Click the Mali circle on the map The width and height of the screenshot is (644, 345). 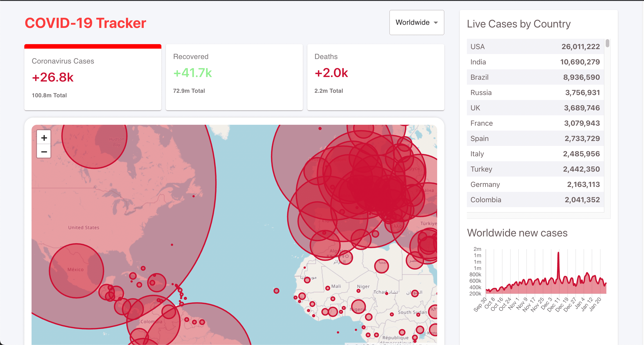(x=327, y=288)
